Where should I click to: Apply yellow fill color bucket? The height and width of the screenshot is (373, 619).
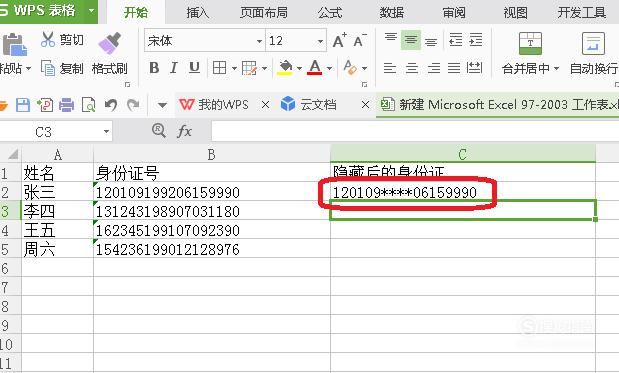click(285, 68)
